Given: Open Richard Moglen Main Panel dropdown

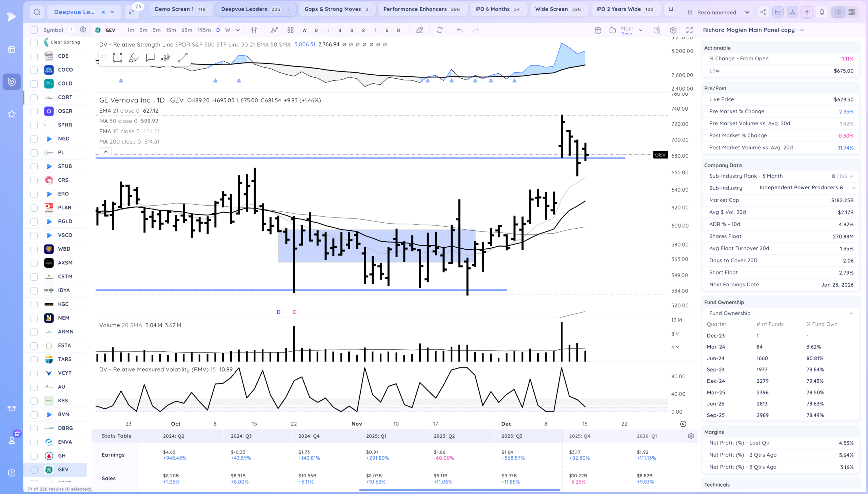Looking at the screenshot, I should point(802,30).
